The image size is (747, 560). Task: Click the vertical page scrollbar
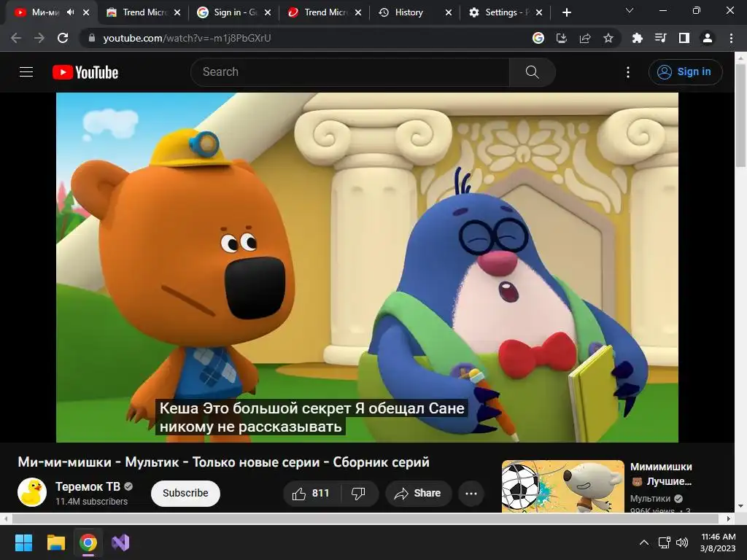(x=740, y=114)
